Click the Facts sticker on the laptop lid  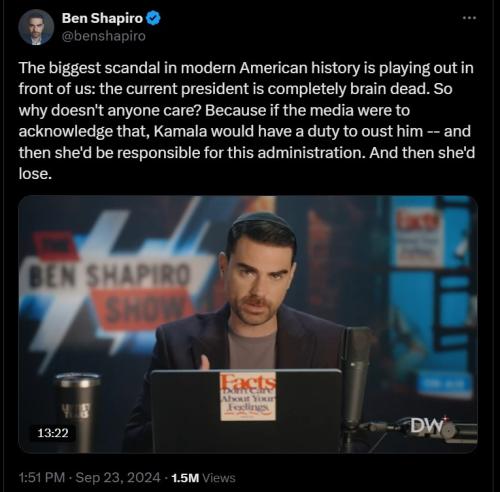coord(248,396)
